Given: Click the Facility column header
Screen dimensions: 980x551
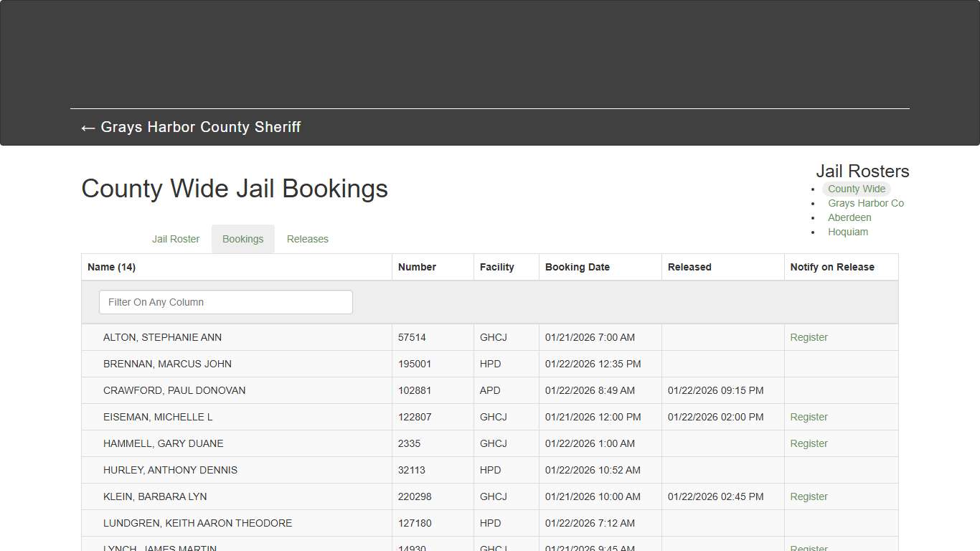Looking at the screenshot, I should pyautogui.click(x=496, y=266).
